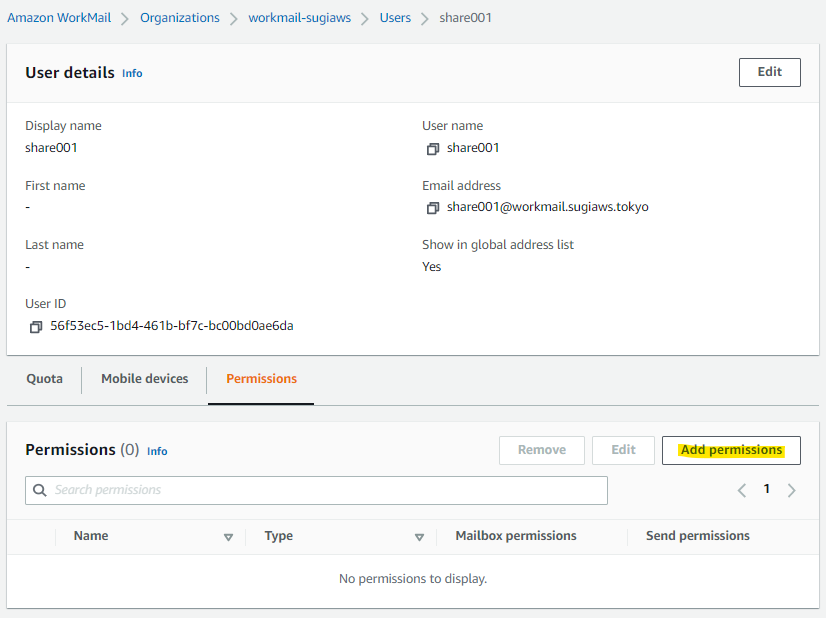Select the Permissions tab

click(x=261, y=379)
